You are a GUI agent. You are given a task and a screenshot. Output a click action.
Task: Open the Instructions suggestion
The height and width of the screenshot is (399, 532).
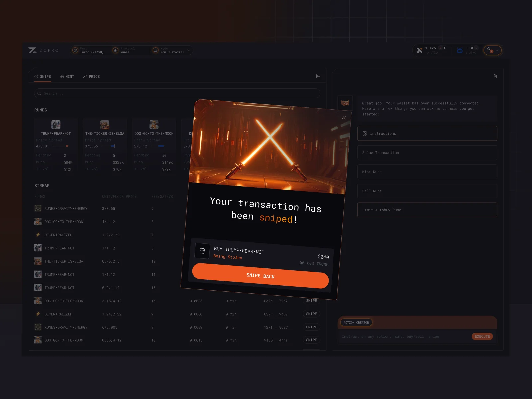tap(427, 133)
